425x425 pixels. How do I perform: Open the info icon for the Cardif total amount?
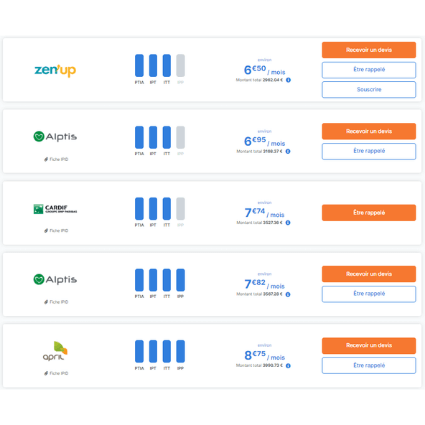pyautogui.click(x=288, y=223)
